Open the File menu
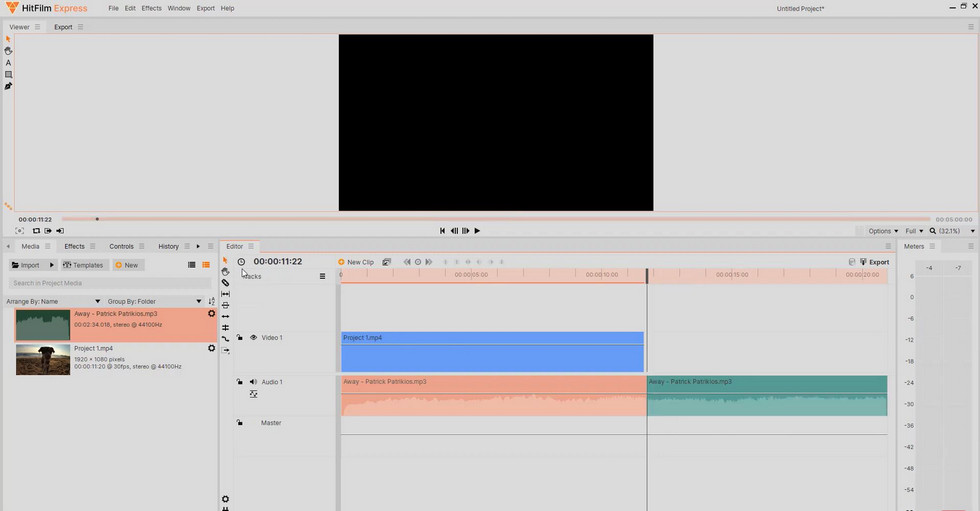 113,8
